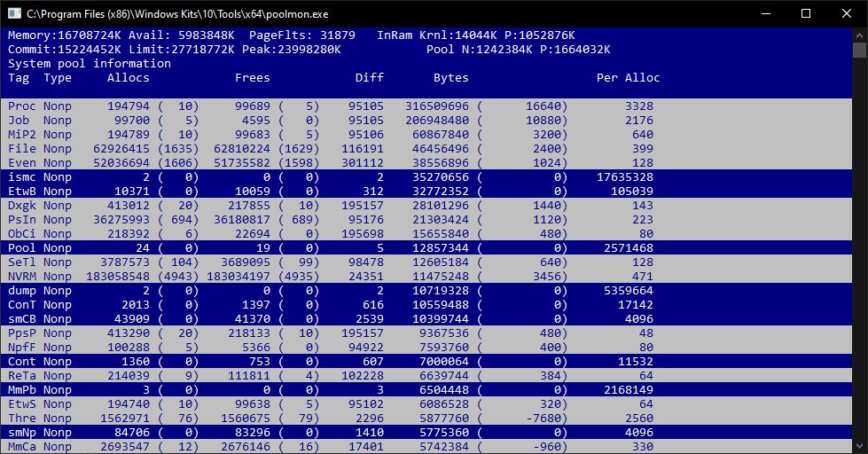Select the 'NpfF' tag row
868x454 pixels.
[x=426, y=347]
